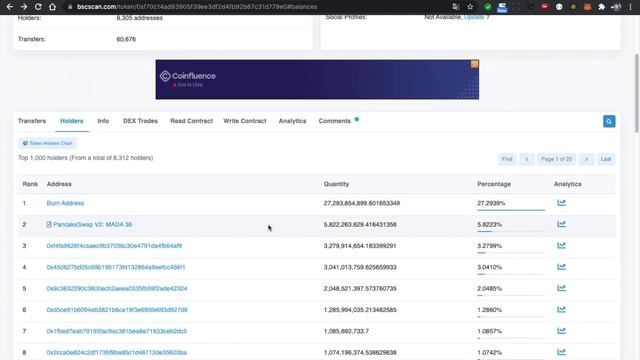
Task: Reload the bscscan page
Action: (x=38, y=7)
